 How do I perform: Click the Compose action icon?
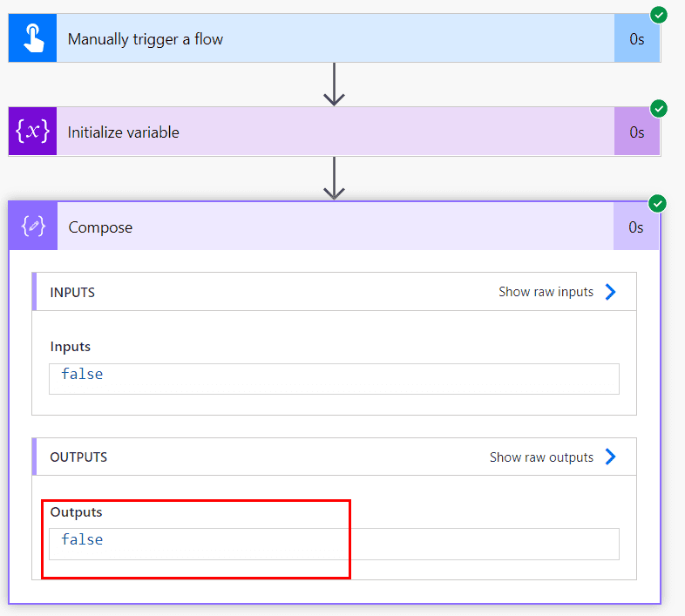(33, 226)
